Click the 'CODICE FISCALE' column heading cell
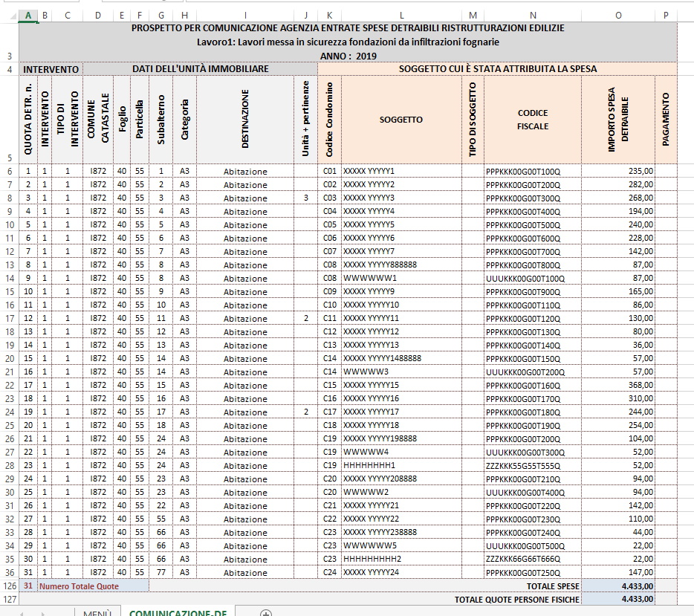This screenshot has width=694, height=616. [533, 120]
